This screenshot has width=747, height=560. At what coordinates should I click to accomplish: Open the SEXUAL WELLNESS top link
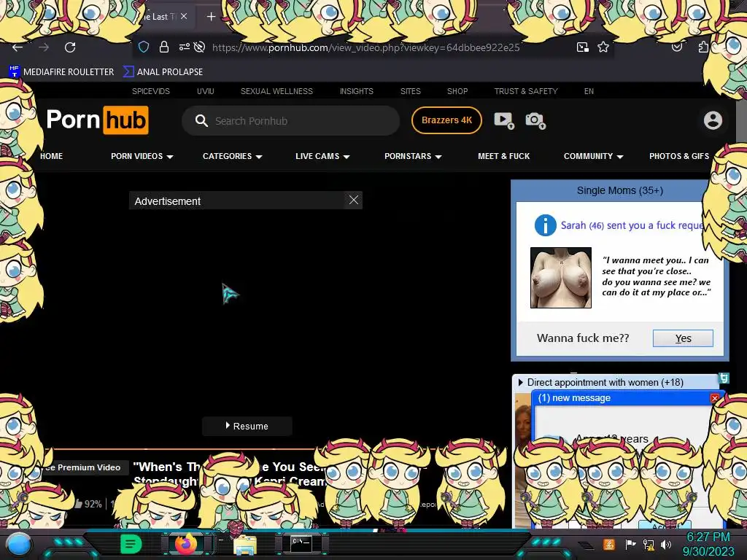(x=276, y=91)
